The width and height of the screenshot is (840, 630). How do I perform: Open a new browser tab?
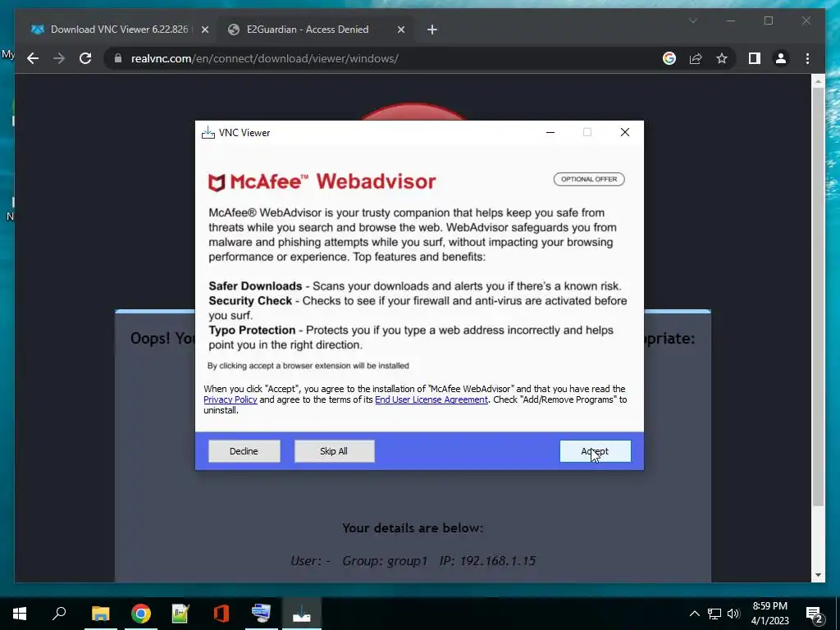click(x=432, y=30)
